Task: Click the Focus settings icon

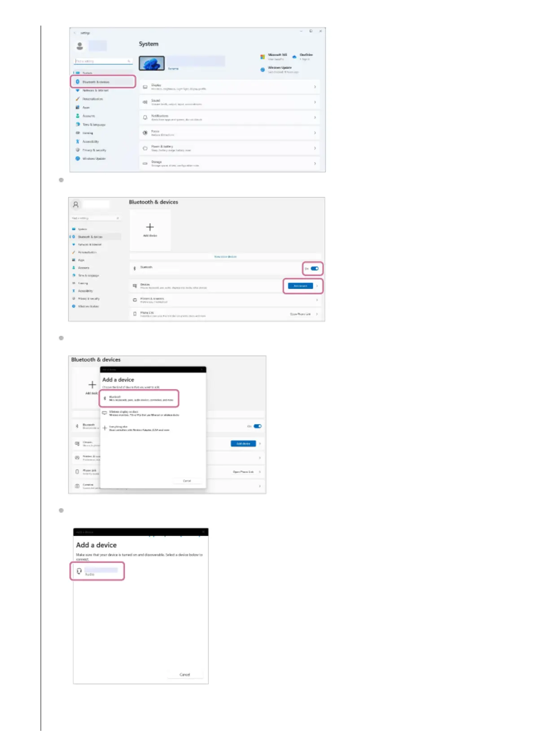Action: point(145,133)
